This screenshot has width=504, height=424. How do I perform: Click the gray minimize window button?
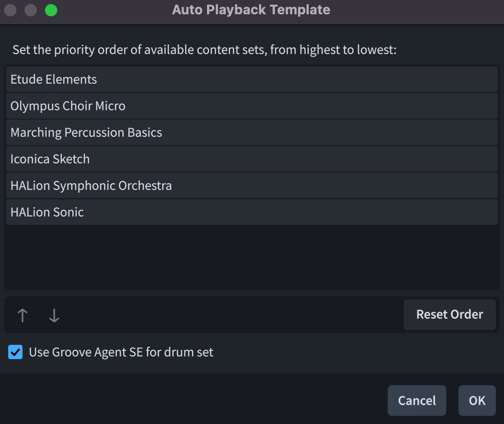coord(31,10)
